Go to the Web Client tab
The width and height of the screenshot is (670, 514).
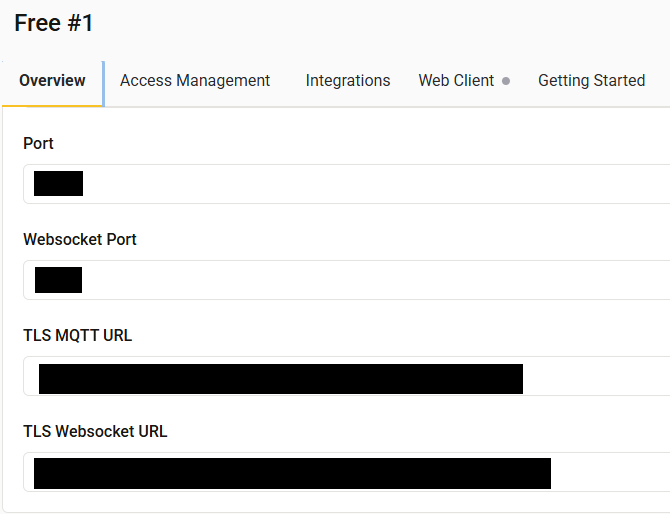tap(456, 81)
